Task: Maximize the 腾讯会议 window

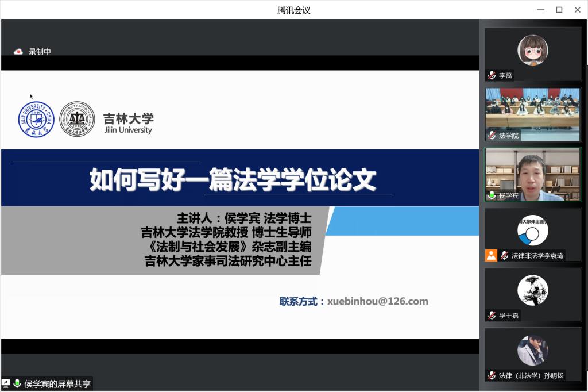Action: pyautogui.click(x=559, y=10)
